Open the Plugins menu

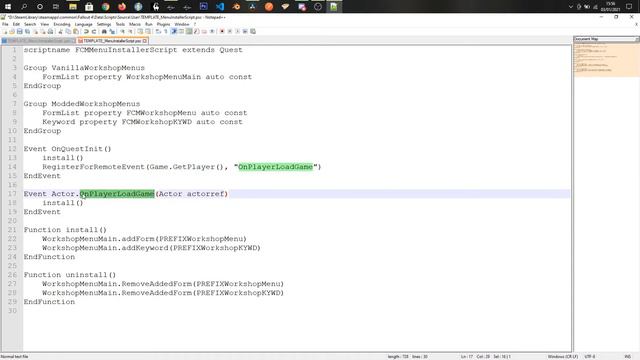click(x=163, y=24)
